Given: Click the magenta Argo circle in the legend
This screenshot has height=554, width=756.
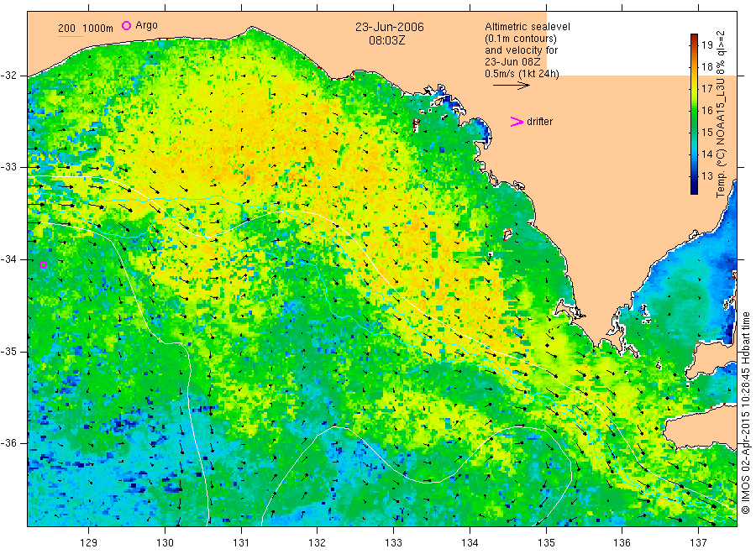Looking at the screenshot, I should tap(126, 25).
